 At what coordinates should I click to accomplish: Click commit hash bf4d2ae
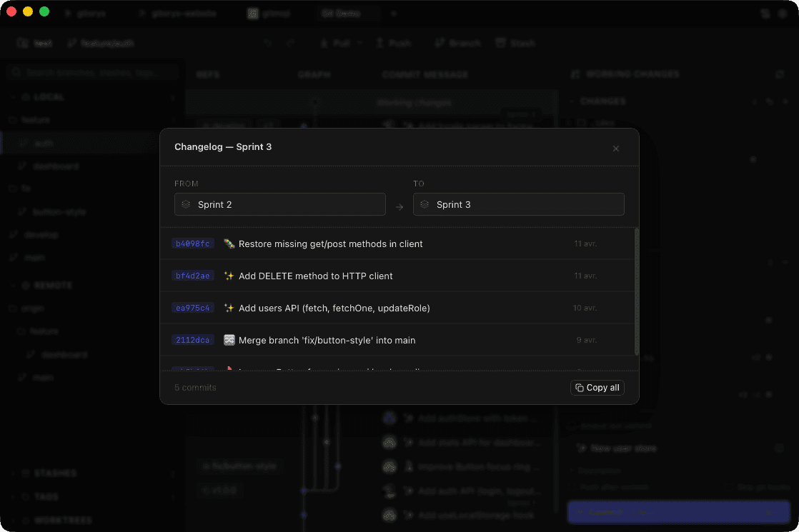click(x=193, y=276)
